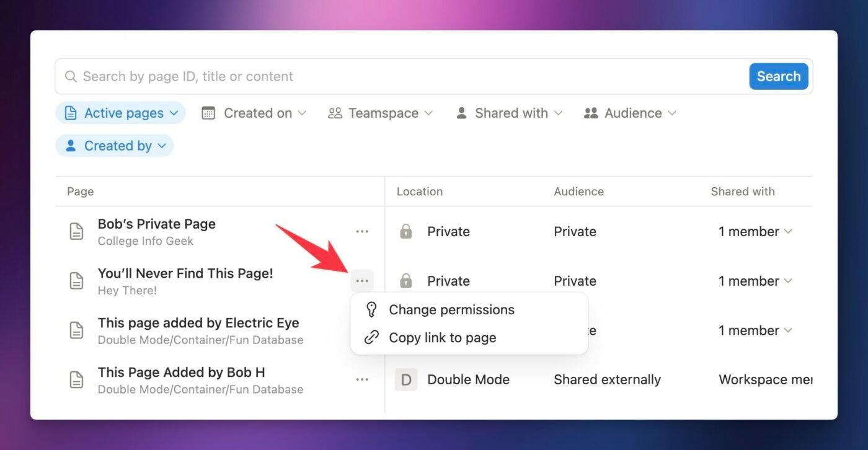This screenshot has width=868, height=450.
Task: Click the document icon beside Bob's Private Page
Action: [x=76, y=231]
